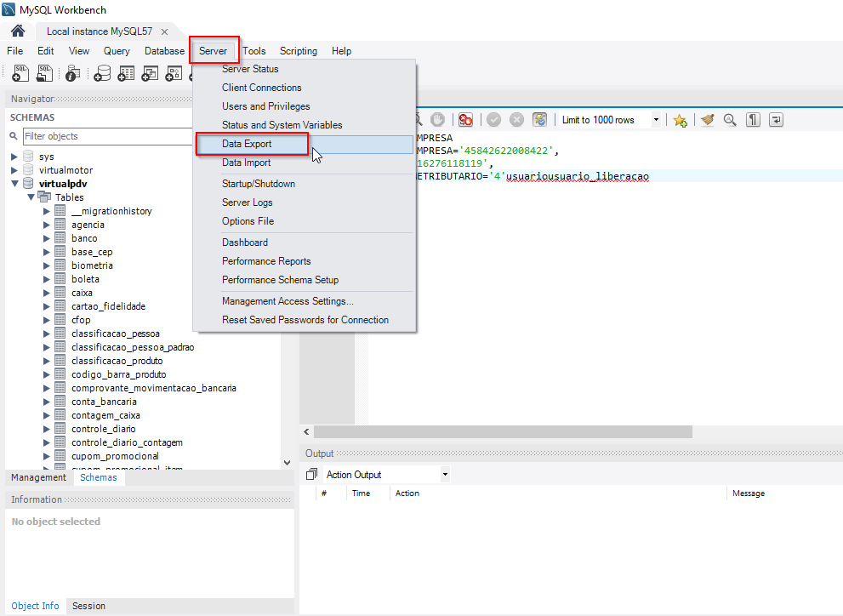Click the banco table icon
Screen dimensions: 843x616
coord(60,237)
